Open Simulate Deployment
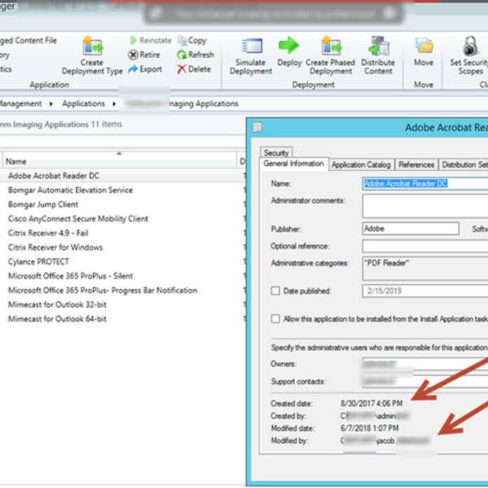Image resolution: width=488 pixels, height=488 pixels. [x=251, y=56]
